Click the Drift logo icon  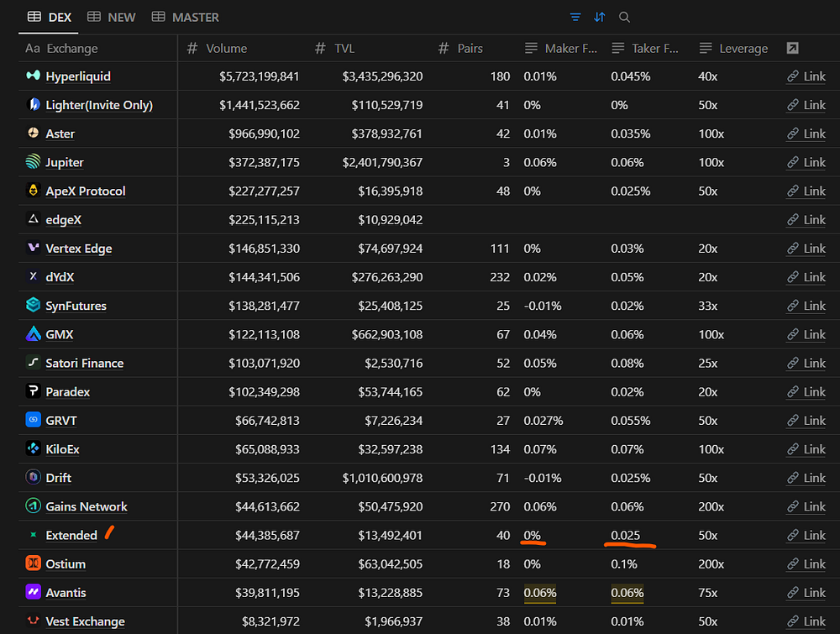tap(34, 477)
